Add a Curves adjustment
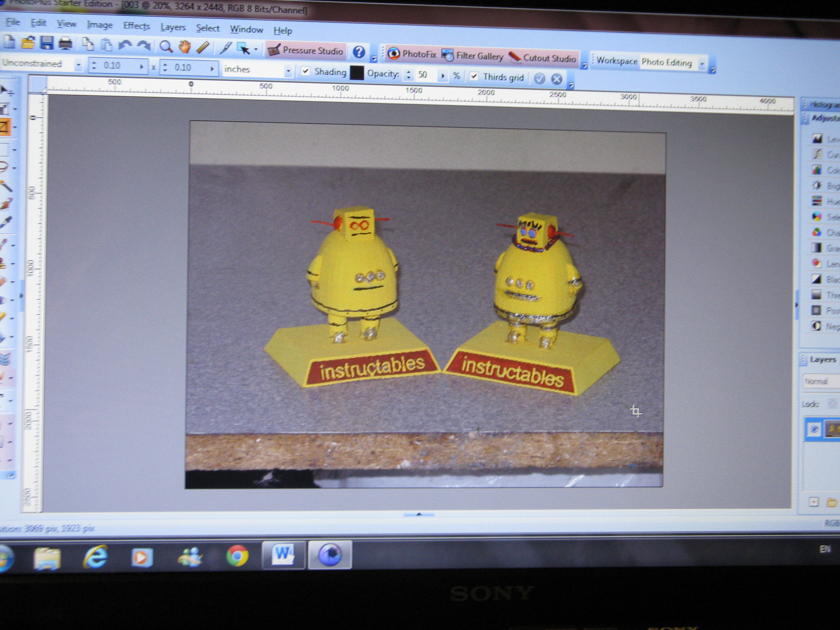This screenshot has height=630, width=840. click(x=817, y=154)
